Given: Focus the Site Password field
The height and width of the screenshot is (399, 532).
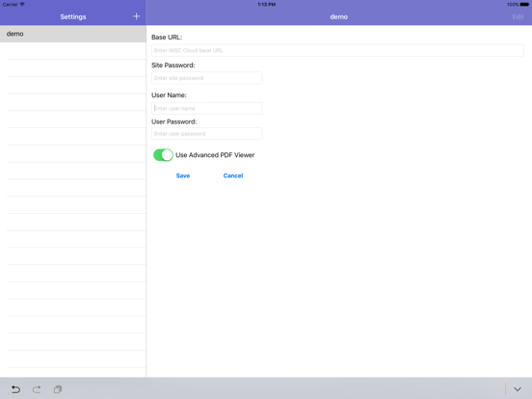Looking at the screenshot, I should pyautogui.click(x=207, y=78).
